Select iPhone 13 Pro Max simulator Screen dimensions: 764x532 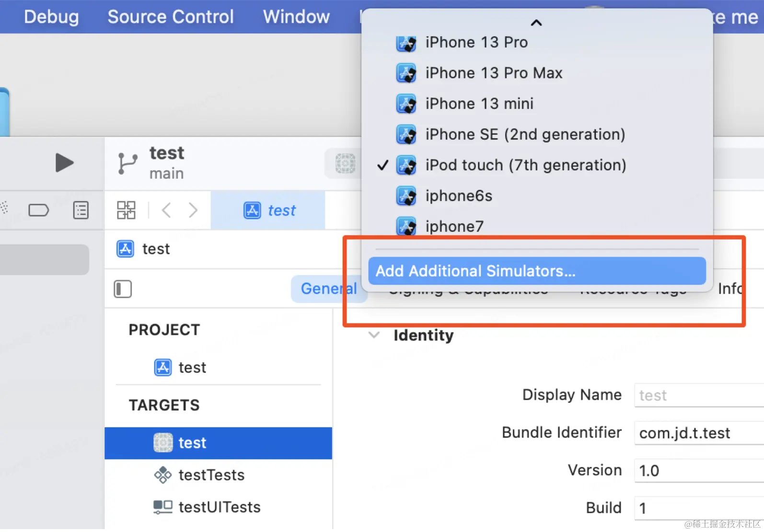[493, 73]
